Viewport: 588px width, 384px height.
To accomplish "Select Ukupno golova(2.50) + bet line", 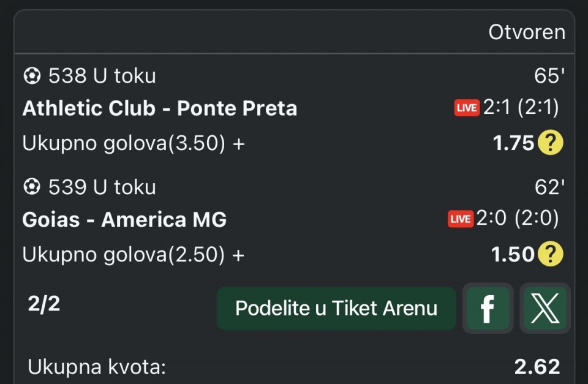I will pyautogui.click(x=134, y=254).
